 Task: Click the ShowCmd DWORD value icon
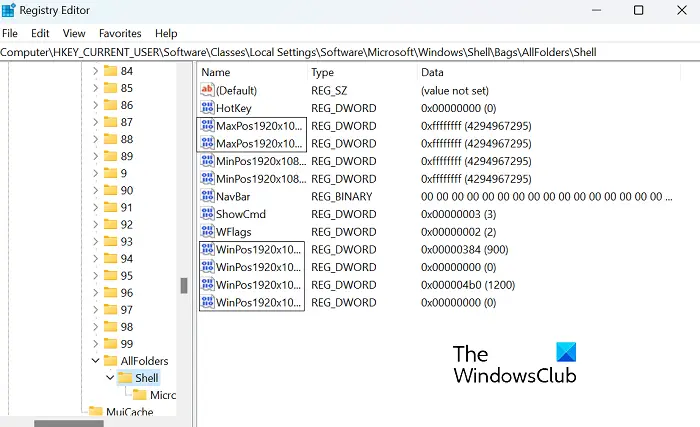tap(207, 214)
